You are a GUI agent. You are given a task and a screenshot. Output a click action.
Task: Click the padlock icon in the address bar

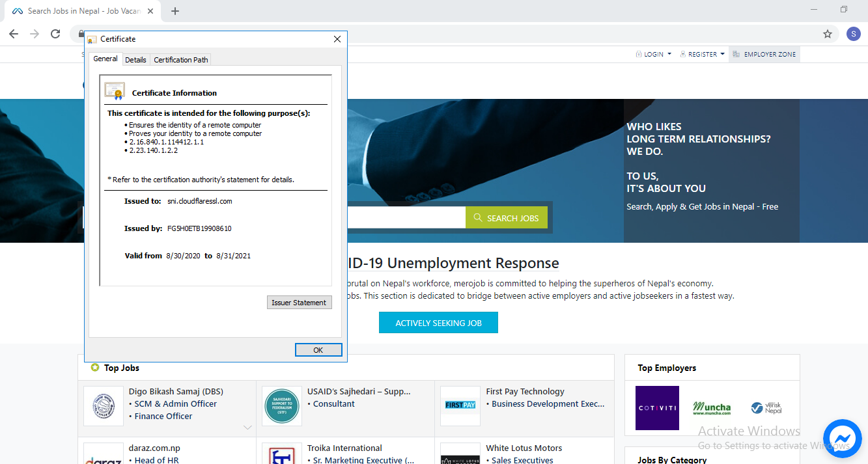click(x=81, y=34)
